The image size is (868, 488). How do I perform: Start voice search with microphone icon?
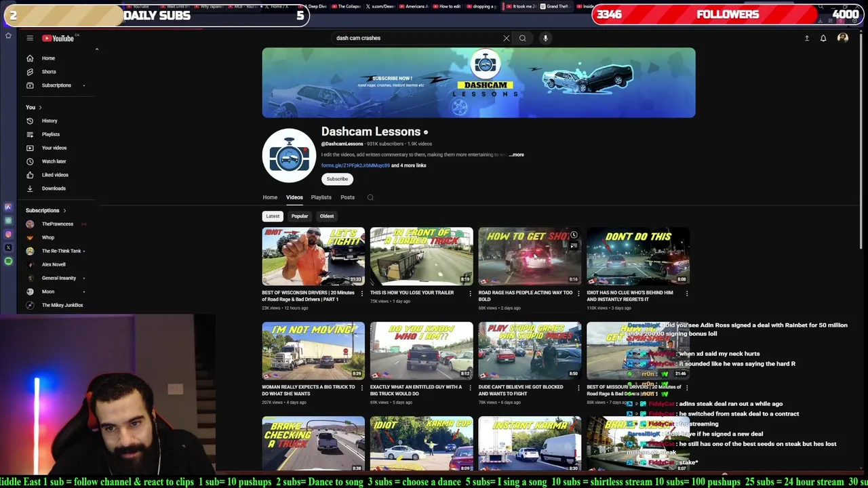click(x=545, y=38)
